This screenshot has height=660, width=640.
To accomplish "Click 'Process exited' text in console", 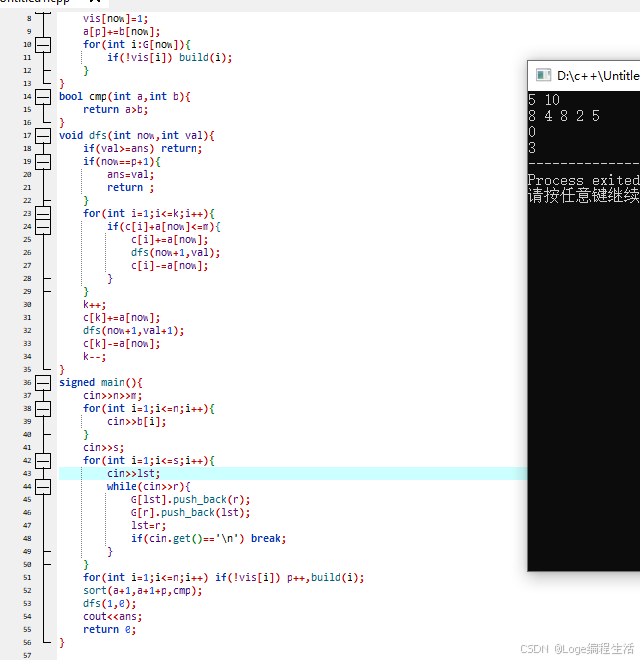I will (584, 180).
